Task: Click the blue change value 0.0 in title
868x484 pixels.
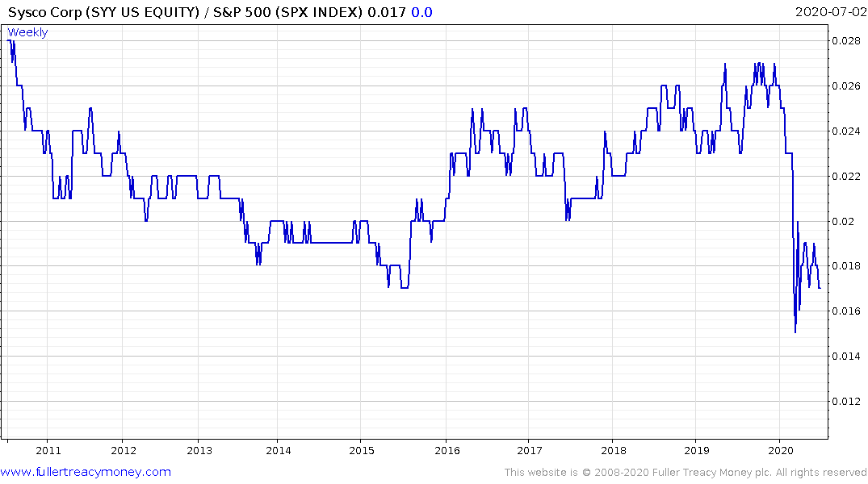Action: coord(421,12)
